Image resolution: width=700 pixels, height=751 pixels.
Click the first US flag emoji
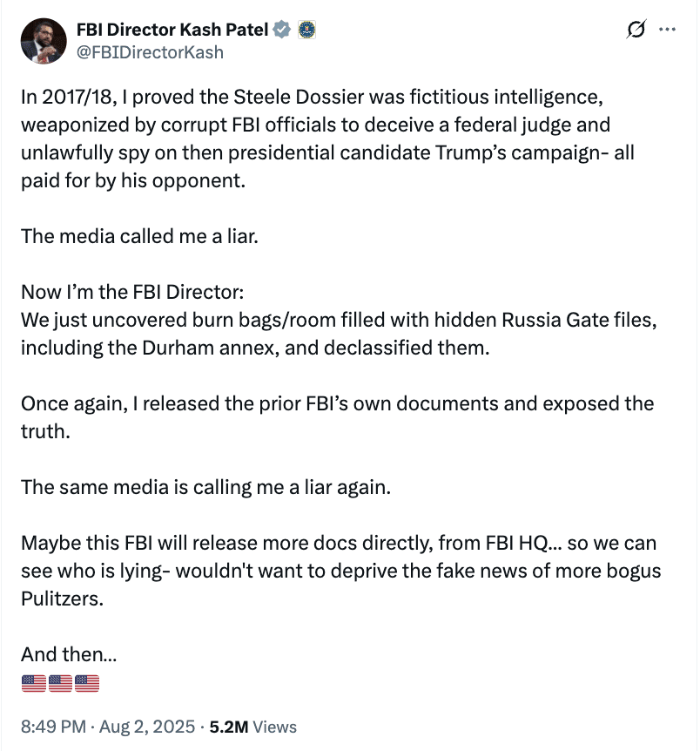(x=32, y=685)
